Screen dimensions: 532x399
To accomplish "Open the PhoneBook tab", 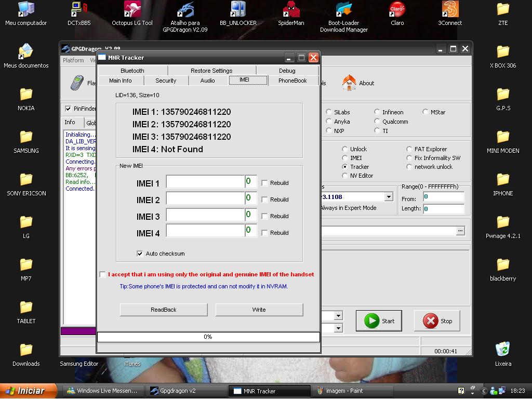I will pos(292,81).
